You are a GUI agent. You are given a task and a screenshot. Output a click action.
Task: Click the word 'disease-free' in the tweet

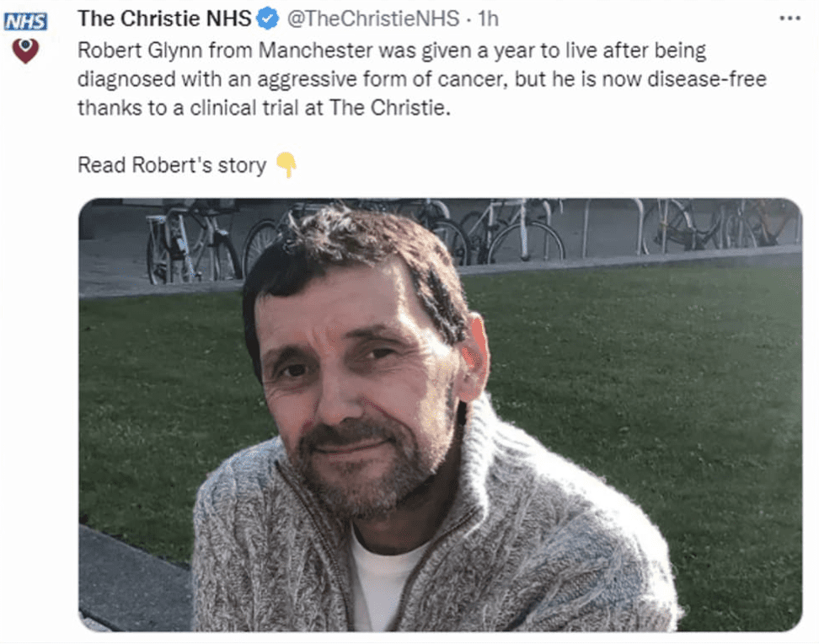click(x=707, y=79)
